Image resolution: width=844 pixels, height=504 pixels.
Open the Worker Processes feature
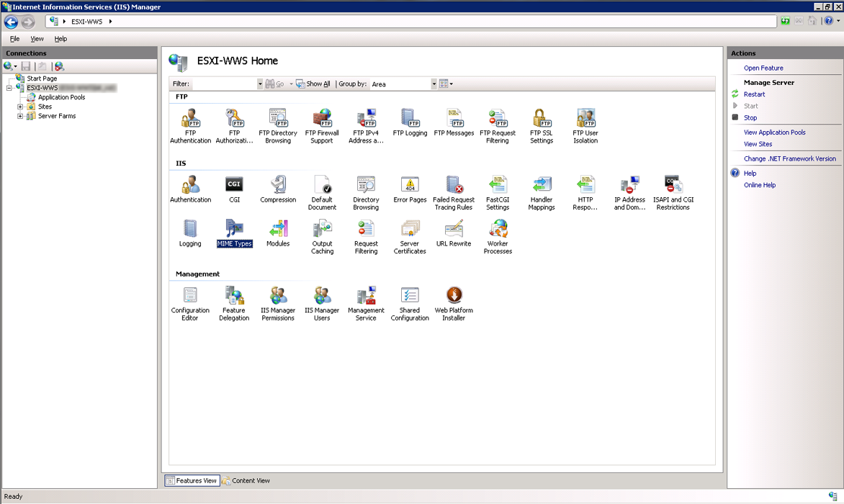click(498, 237)
